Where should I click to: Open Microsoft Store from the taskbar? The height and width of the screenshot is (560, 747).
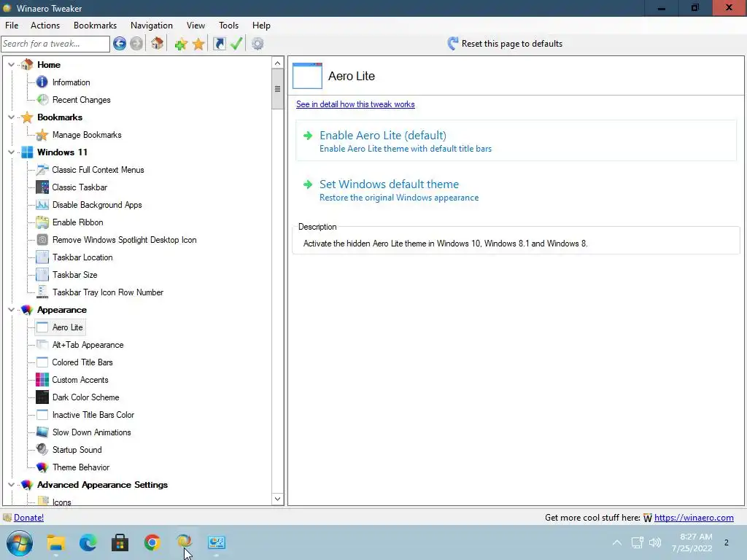click(x=120, y=542)
